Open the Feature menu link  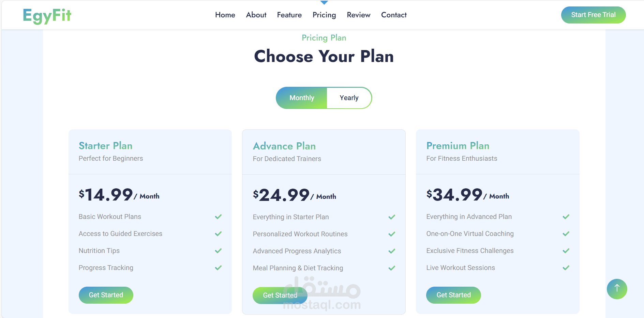click(x=289, y=15)
